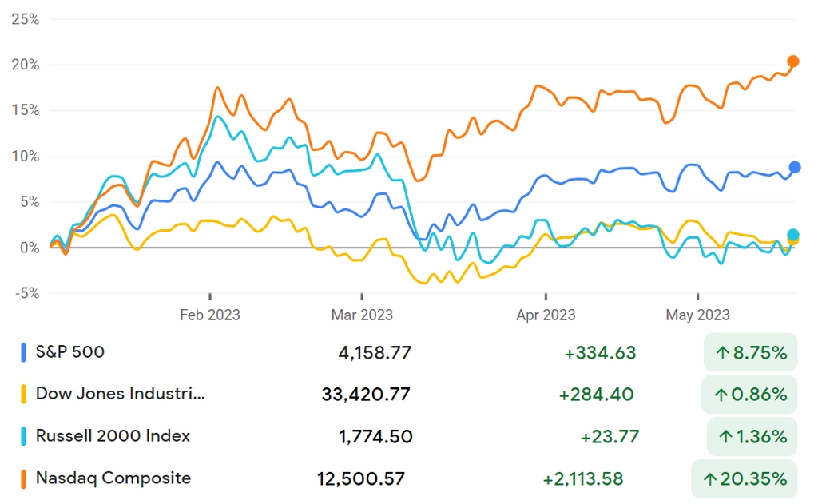Click the Mar 2023 axis label
Image resolution: width=818 pixels, height=504 pixels.
(362, 315)
